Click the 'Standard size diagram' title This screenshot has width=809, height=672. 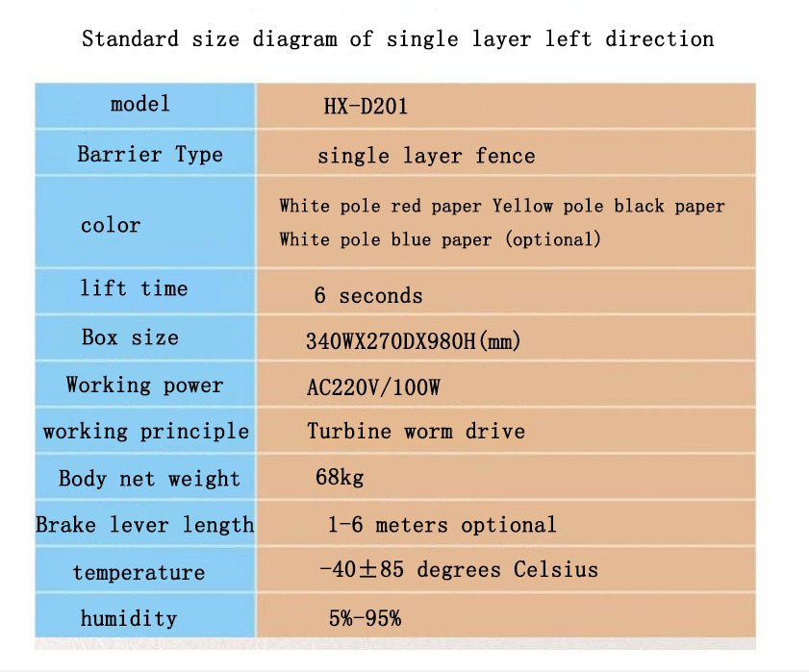398,39
